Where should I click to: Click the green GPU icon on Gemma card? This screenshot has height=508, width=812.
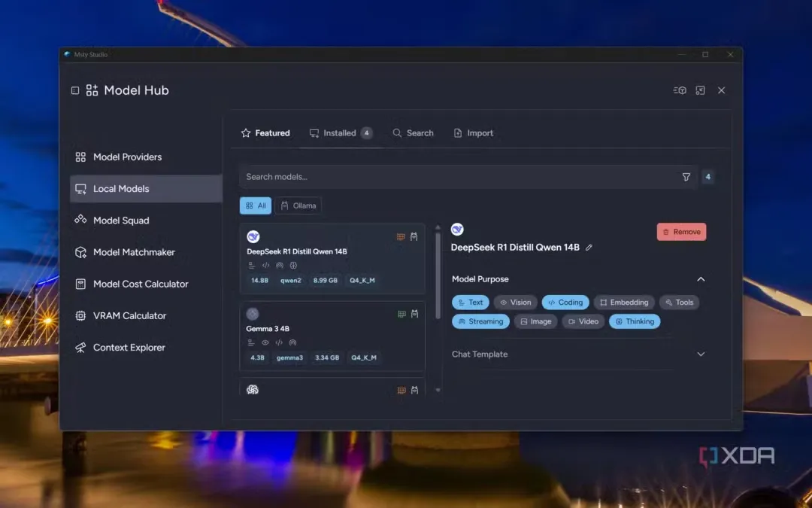point(401,314)
